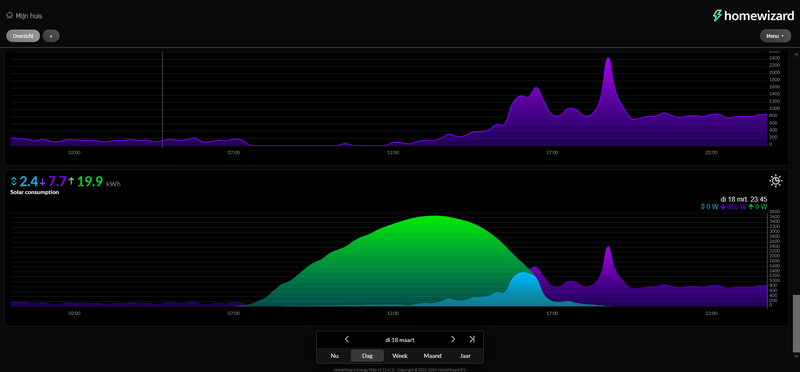Click the 17:00 label on solar chart

coord(552,313)
